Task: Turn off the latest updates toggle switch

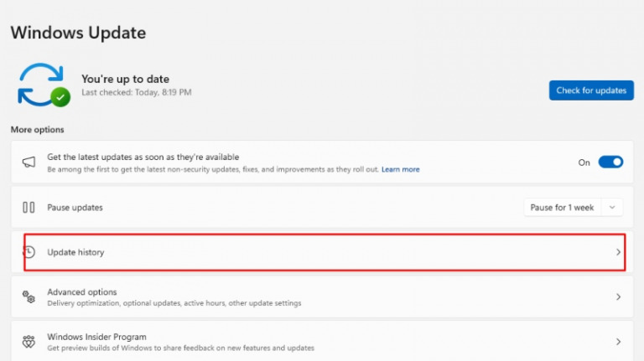Action: pyautogui.click(x=610, y=162)
